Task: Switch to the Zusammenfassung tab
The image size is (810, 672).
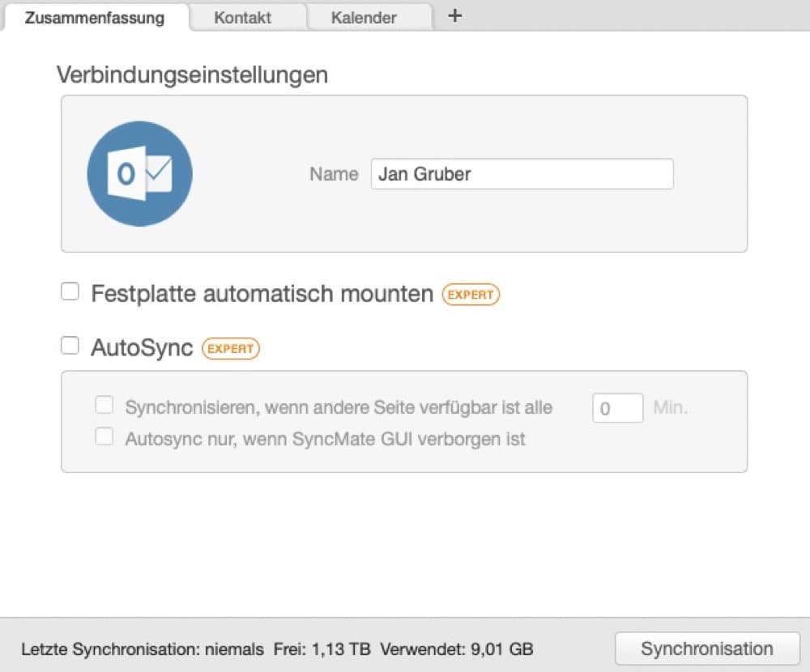Action: tap(95, 17)
